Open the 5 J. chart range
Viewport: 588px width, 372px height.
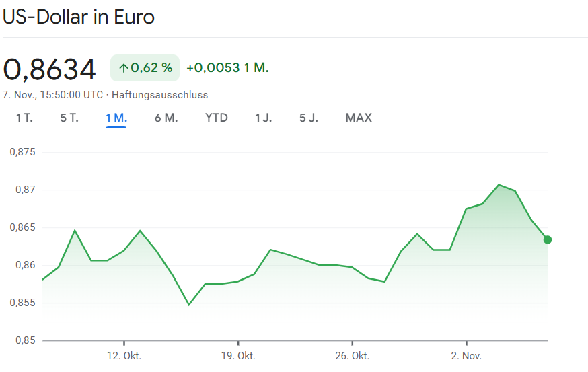point(309,118)
